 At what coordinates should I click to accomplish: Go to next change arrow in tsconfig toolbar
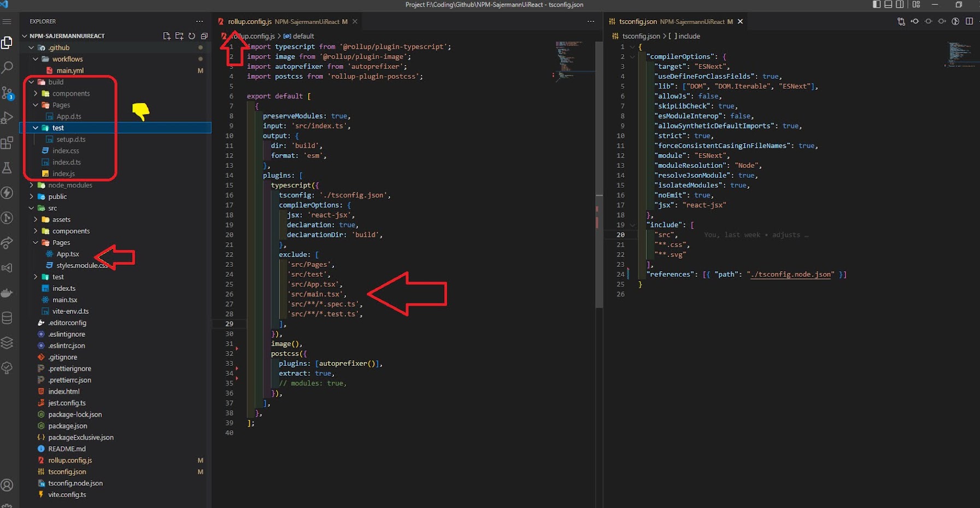click(942, 21)
